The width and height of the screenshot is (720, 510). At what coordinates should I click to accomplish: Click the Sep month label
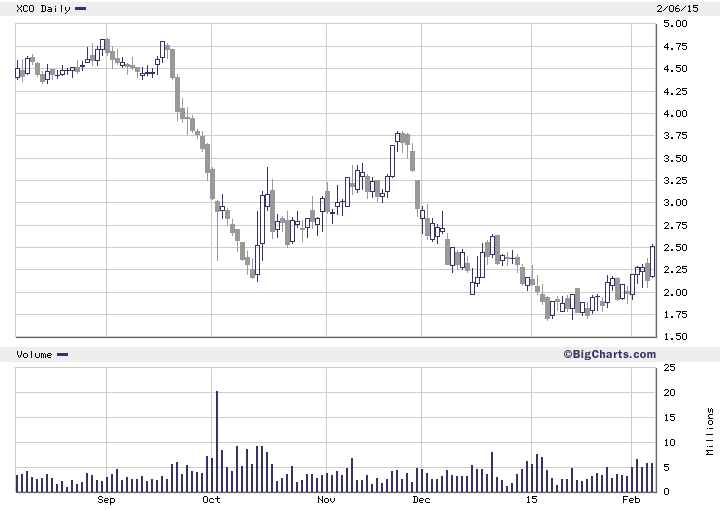(x=106, y=500)
